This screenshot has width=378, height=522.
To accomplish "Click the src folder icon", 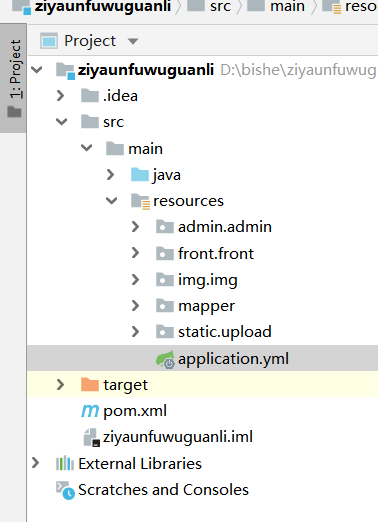I will pos(90,122).
